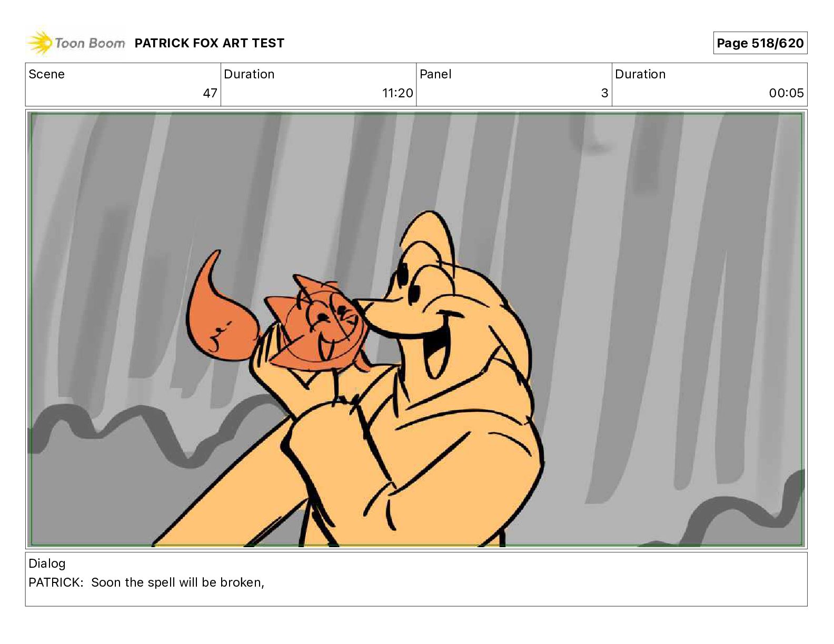The height and width of the screenshot is (644, 834).
Task: Click the large character's eyes
Action: (409, 284)
